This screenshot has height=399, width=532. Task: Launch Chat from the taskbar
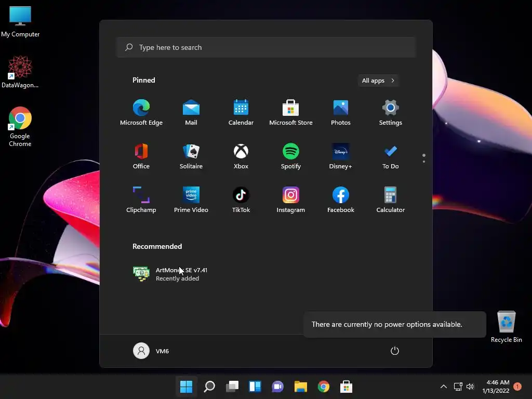tap(277, 387)
